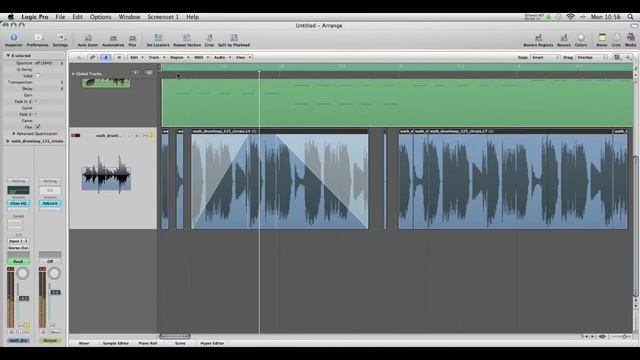Switch to the Sample Editor tab
Viewport: 640px width, 360px height.
(116, 343)
